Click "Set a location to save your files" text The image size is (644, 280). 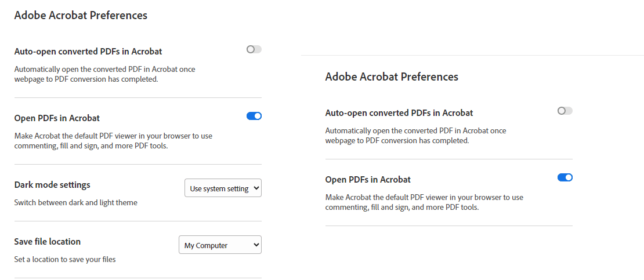coord(65,260)
